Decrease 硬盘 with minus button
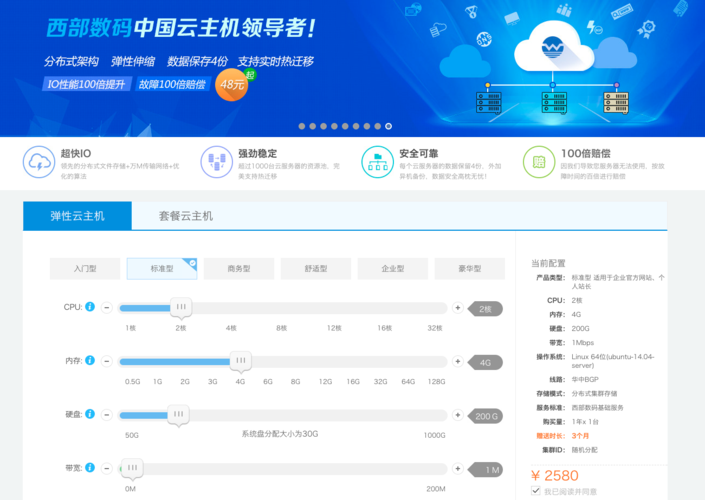The height and width of the screenshot is (500, 705). 107,415
